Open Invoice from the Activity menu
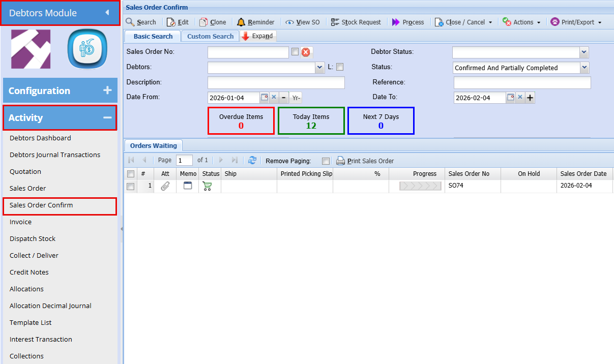The width and height of the screenshot is (614, 364). tap(20, 222)
